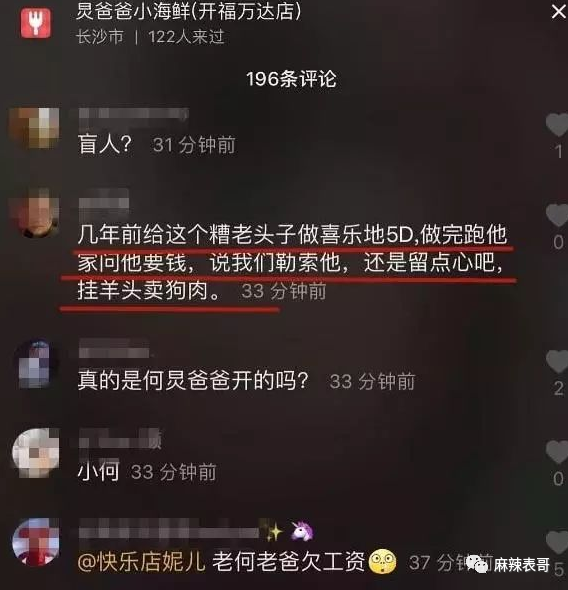Like the '小何' comment heart
This screenshot has height=590, width=568.
tap(557, 452)
